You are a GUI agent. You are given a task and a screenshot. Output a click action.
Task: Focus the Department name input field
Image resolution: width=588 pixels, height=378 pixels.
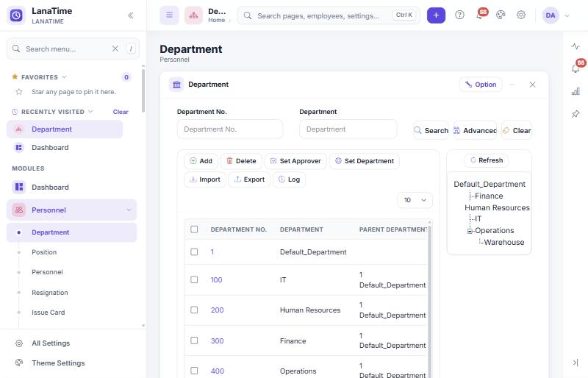(x=348, y=129)
